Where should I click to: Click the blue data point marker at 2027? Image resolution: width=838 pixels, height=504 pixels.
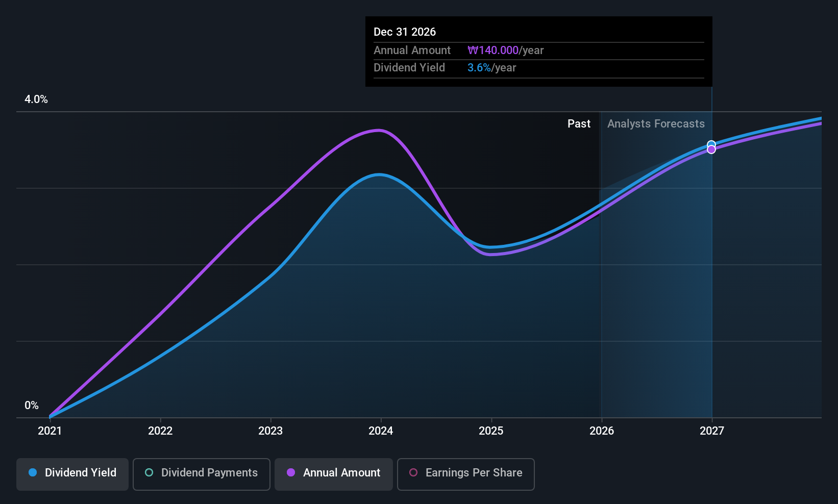pyautogui.click(x=711, y=144)
